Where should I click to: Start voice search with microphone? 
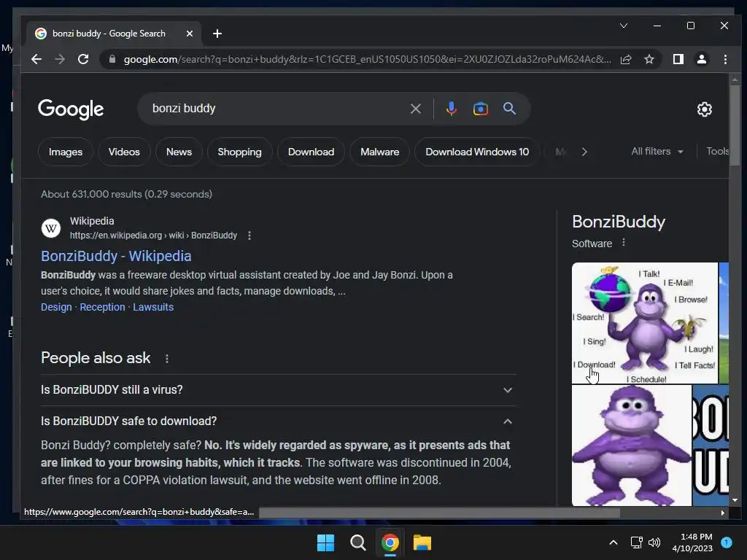(451, 109)
